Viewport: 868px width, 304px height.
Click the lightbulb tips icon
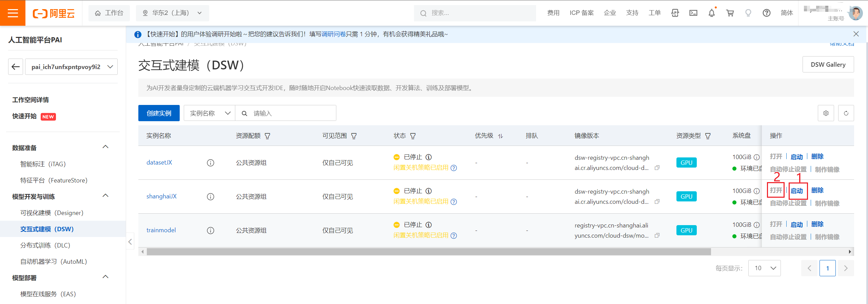pos(748,13)
